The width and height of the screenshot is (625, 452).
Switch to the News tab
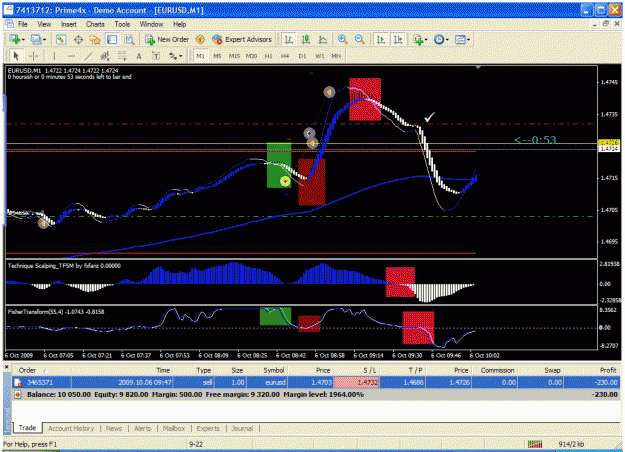(114, 428)
